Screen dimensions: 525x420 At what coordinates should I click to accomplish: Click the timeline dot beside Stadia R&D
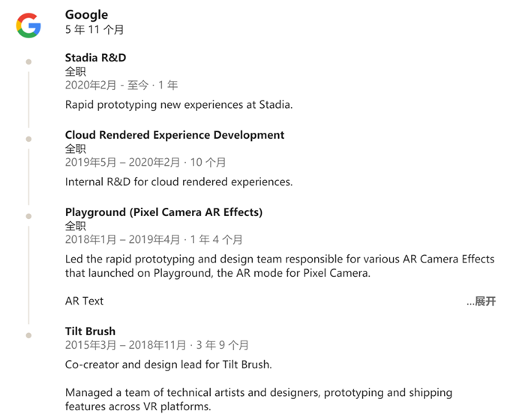(28, 61)
